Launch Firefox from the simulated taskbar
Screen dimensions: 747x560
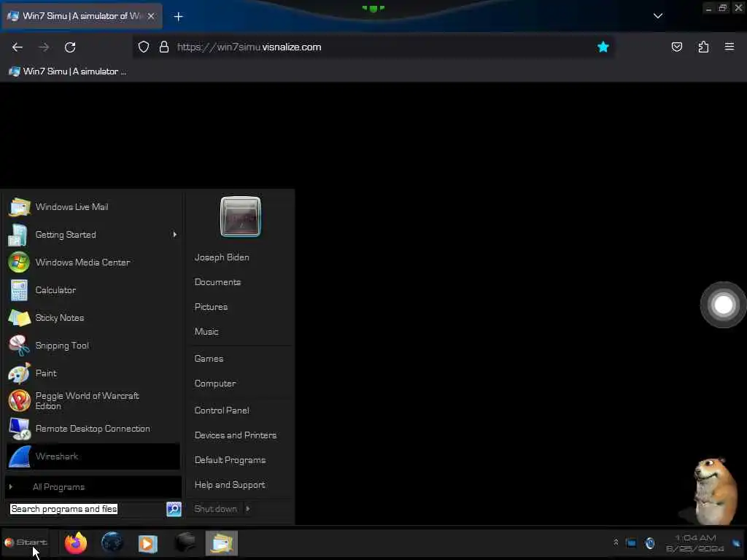click(x=75, y=542)
